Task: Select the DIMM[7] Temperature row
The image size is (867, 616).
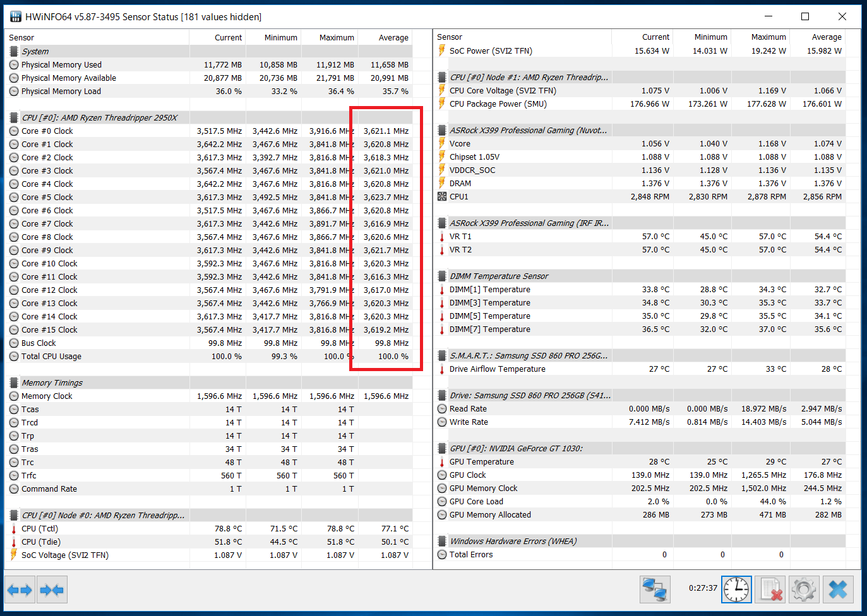Action: (640, 329)
